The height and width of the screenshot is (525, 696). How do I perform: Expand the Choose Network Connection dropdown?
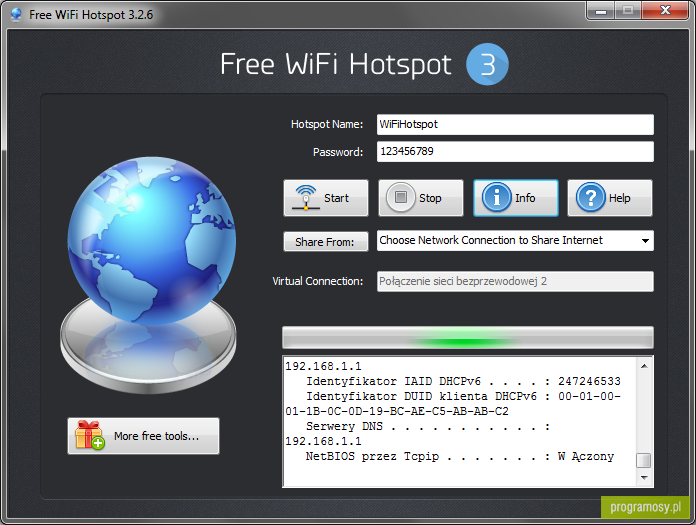515,241
